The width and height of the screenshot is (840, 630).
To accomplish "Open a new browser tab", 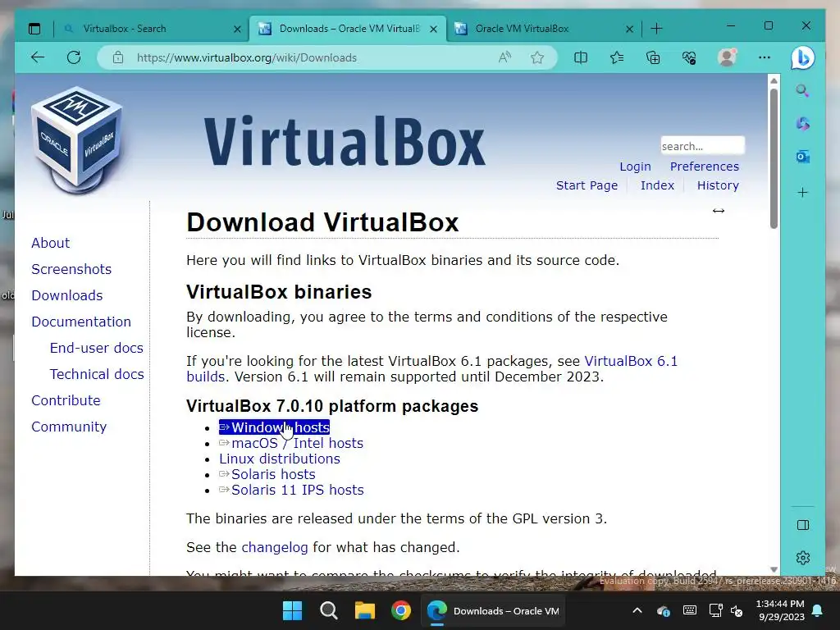I will [x=656, y=29].
